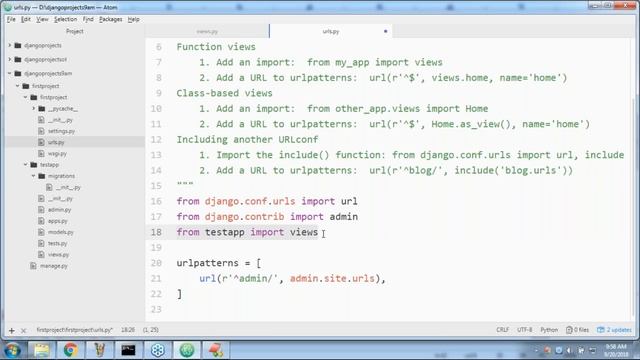Collapse the outer firstproject folder chevron
This screenshot has height=360, width=640.
pyautogui.click(x=18, y=86)
